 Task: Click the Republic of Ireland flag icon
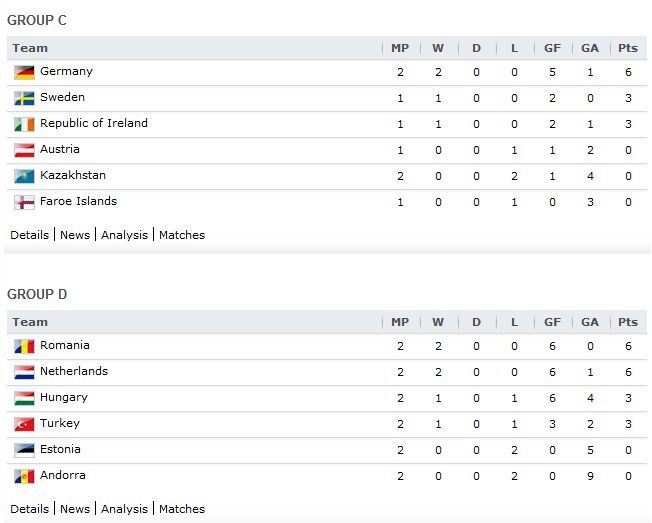[24, 124]
